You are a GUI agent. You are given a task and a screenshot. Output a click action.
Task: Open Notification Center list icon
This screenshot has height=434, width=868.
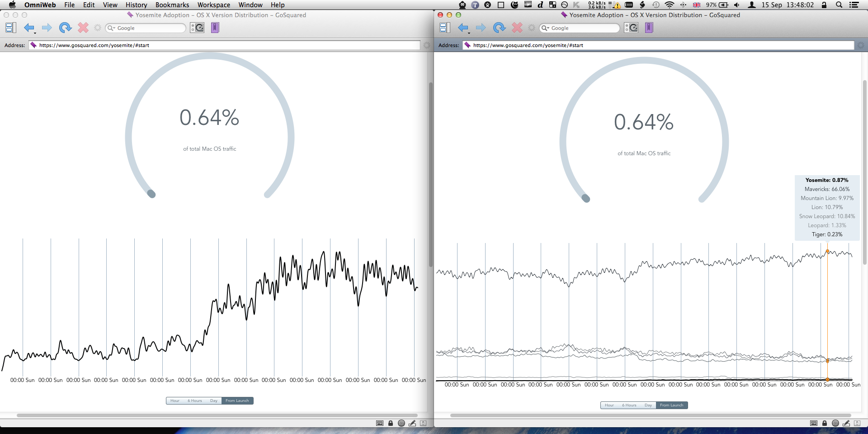(854, 5)
